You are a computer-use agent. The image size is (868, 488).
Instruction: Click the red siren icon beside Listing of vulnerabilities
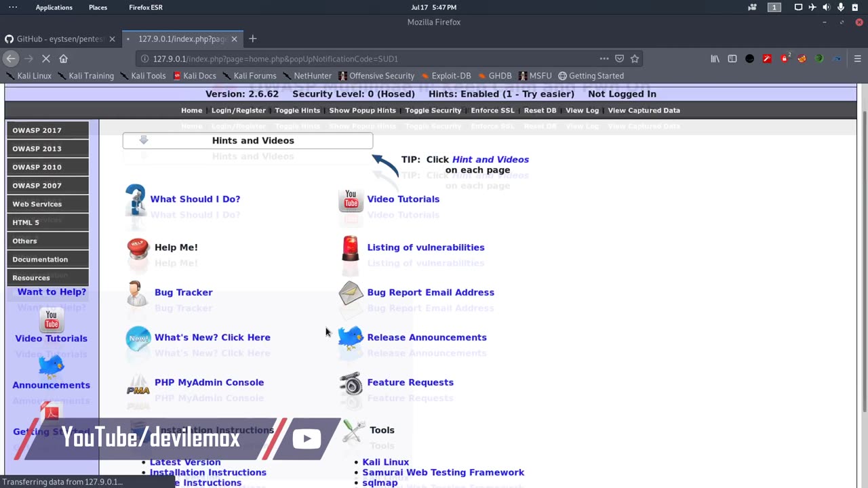[x=350, y=248]
